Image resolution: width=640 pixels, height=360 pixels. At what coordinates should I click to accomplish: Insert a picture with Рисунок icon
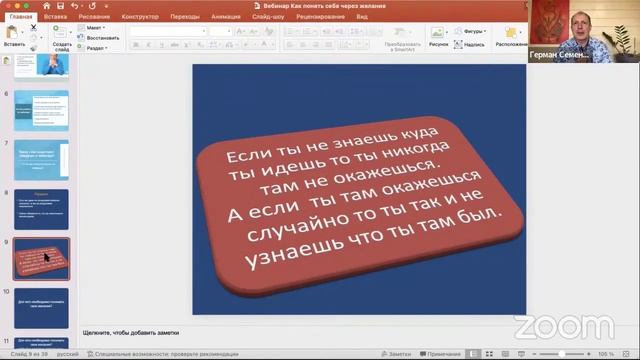[x=437, y=32]
